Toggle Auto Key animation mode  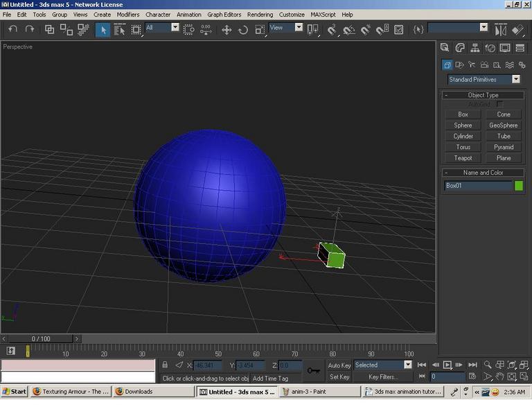tap(339, 365)
